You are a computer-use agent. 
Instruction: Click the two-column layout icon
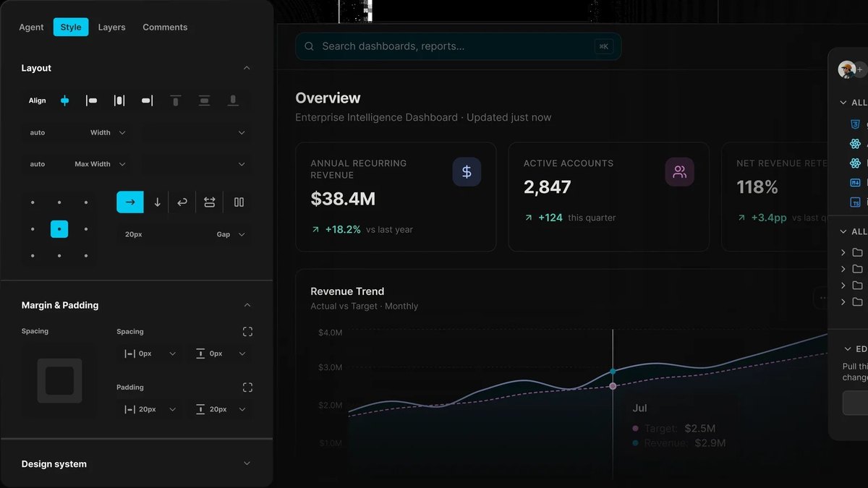(239, 202)
